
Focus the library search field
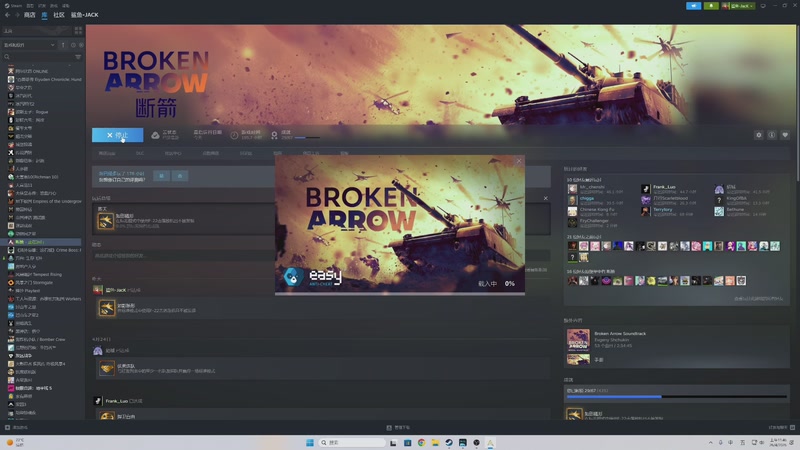point(38,57)
